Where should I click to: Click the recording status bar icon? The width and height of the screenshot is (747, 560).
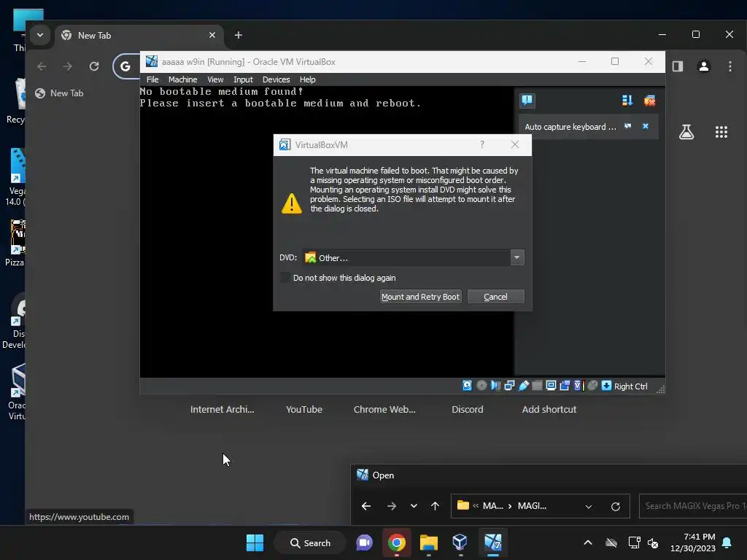565,386
